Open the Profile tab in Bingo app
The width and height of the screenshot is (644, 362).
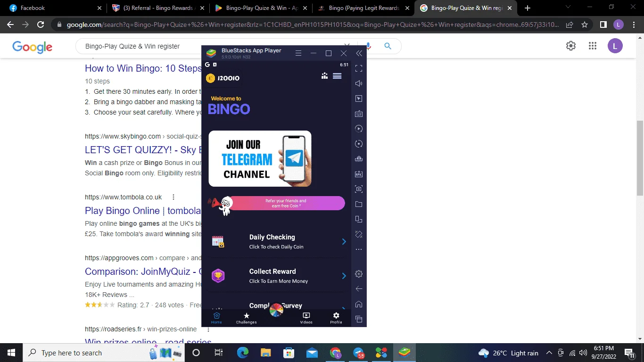coord(336,318)
